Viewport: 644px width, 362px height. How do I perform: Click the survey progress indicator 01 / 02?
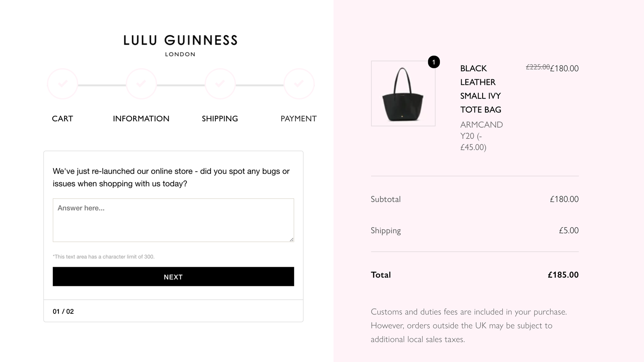63,311
